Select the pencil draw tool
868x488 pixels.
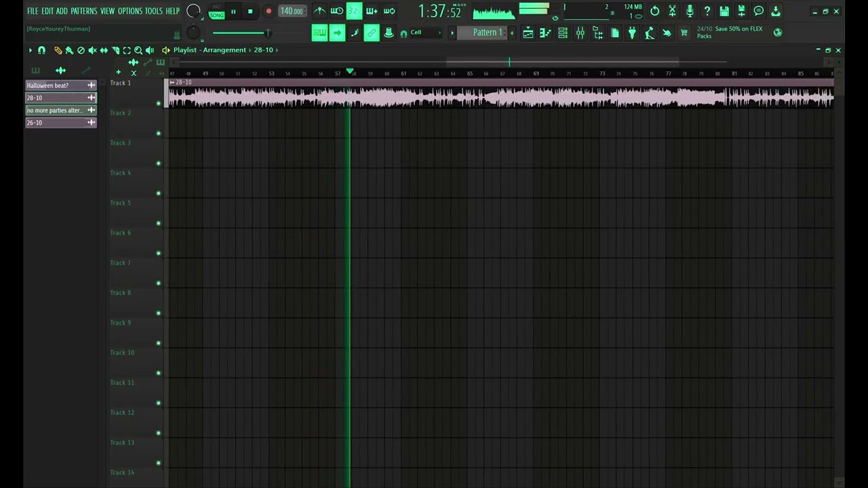tap(58, 50)
